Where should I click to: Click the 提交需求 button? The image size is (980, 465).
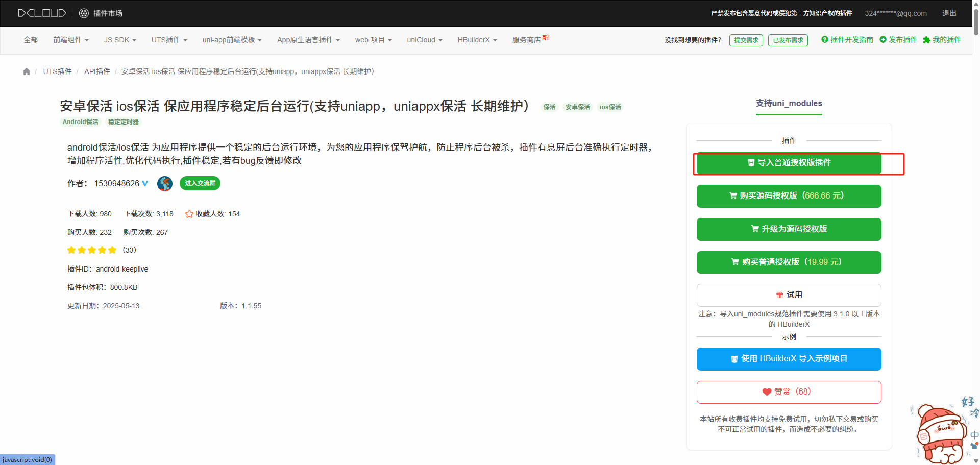(746, 40)
